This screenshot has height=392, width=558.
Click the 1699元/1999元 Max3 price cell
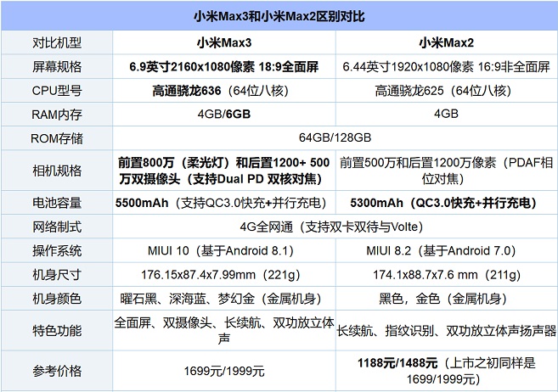pyautogui.click(x=224, y=371)
